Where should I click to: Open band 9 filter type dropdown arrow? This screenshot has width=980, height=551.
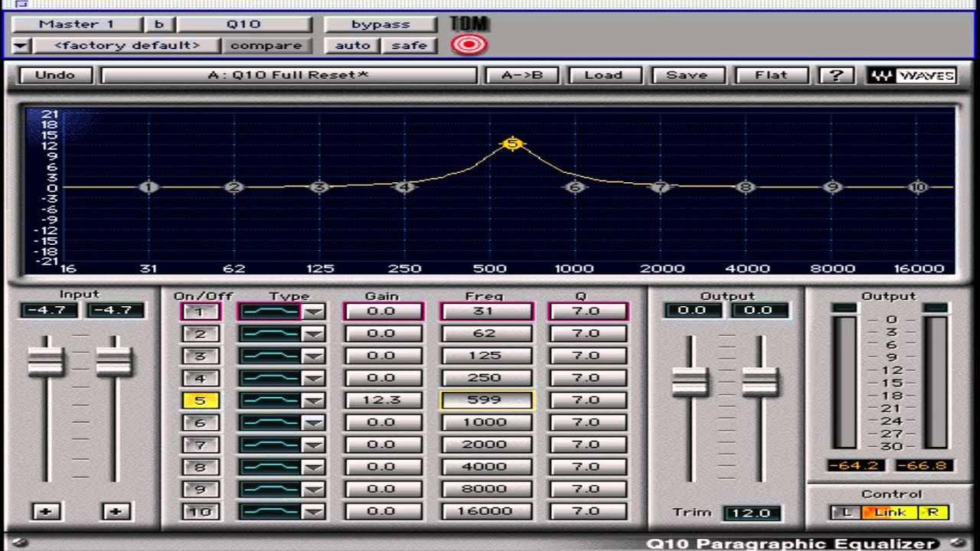click(x=313, y=489)
